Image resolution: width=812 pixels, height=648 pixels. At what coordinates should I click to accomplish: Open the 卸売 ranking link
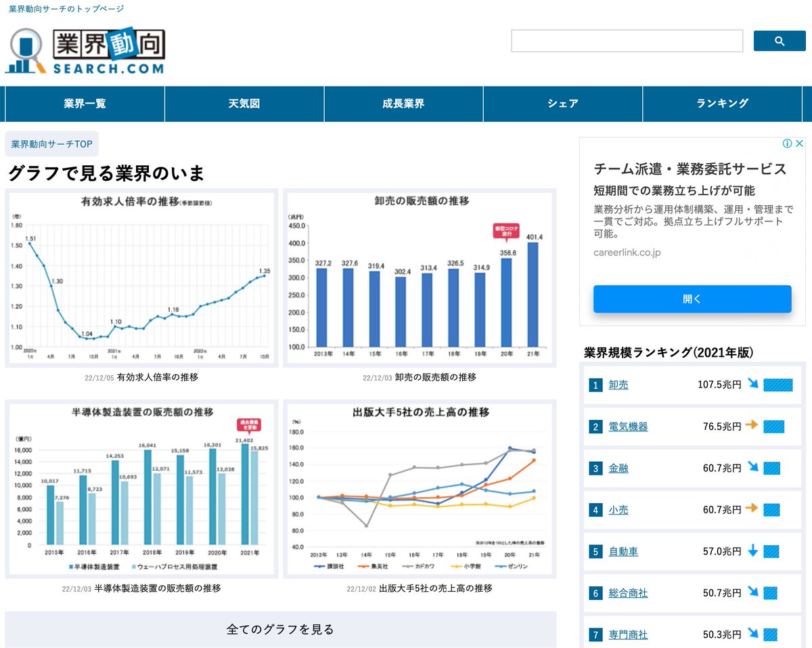click(x=618, y=385)
